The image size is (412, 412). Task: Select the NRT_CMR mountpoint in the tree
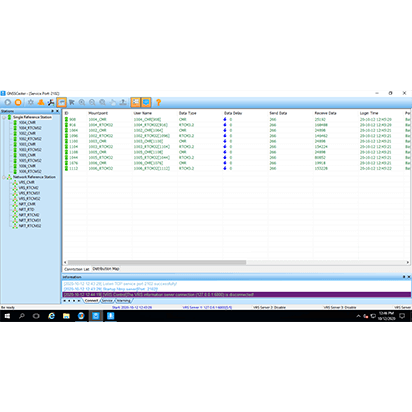pyautogui.click(x=27, y=204)
